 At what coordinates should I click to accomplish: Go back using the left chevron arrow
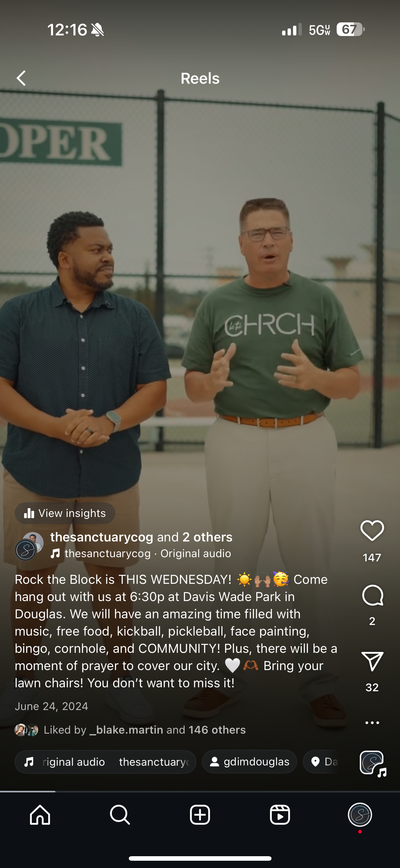point(21,78)
